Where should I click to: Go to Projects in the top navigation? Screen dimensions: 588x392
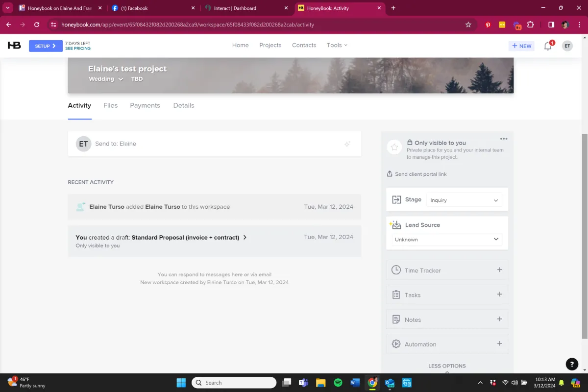click(x=270, y=45)
